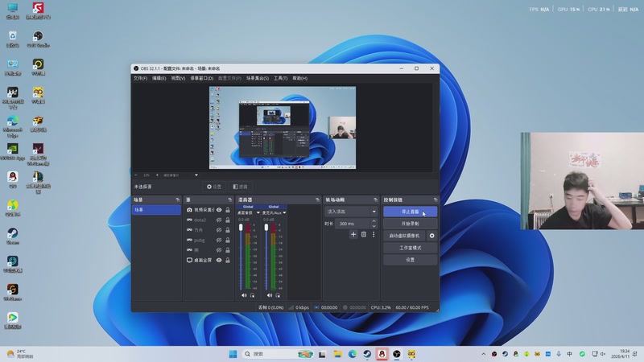Open the 文件(F) menu
The width and height of the screenshot is (644, 362).
(140, 78)
